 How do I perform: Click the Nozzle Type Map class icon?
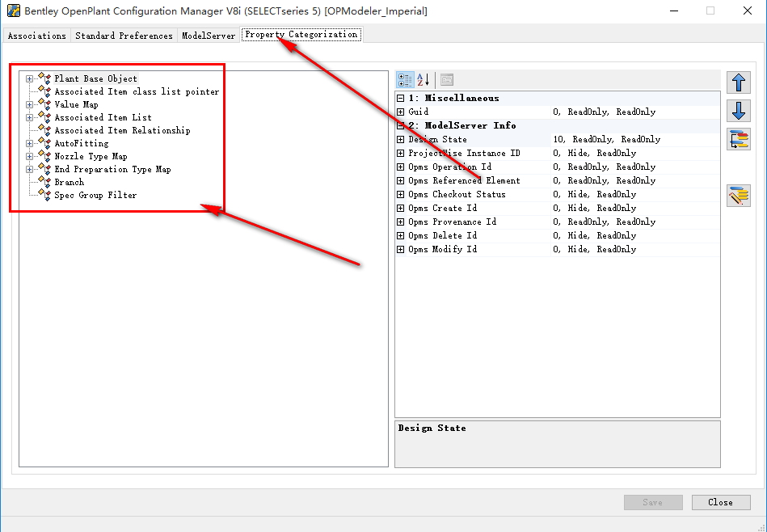(x=44, y=156)
